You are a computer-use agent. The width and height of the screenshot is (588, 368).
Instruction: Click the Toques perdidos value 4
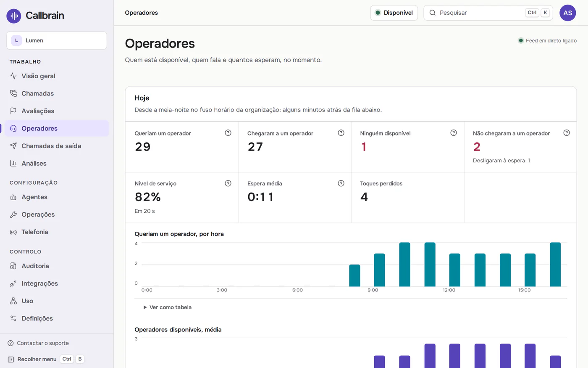(364, 197)
